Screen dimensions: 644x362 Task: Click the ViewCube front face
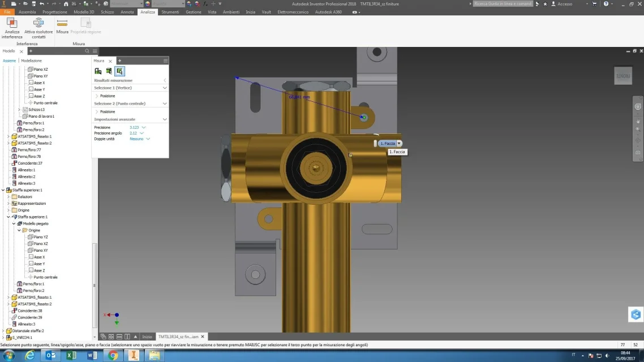pyautogui.click(x=623, y=76)
